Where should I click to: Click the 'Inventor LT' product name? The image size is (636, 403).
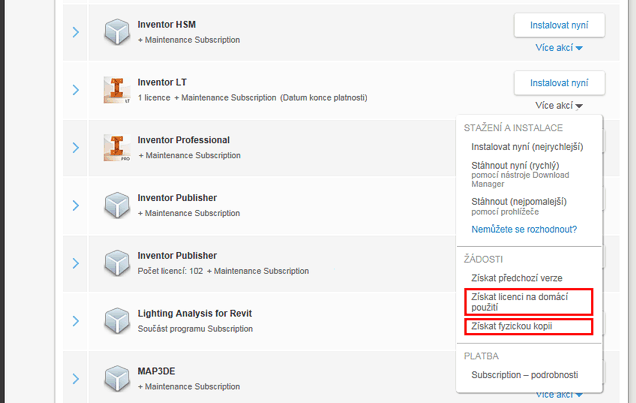162,82
